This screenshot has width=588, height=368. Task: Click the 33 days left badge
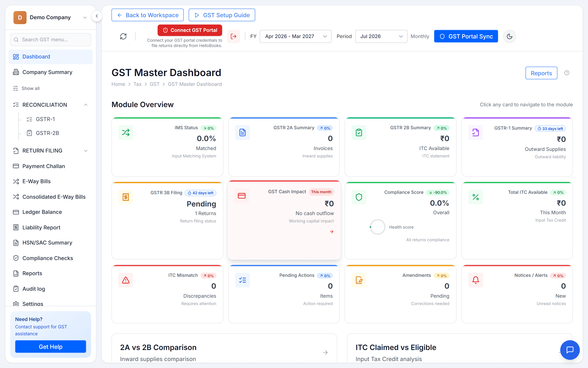pos(550,129)
